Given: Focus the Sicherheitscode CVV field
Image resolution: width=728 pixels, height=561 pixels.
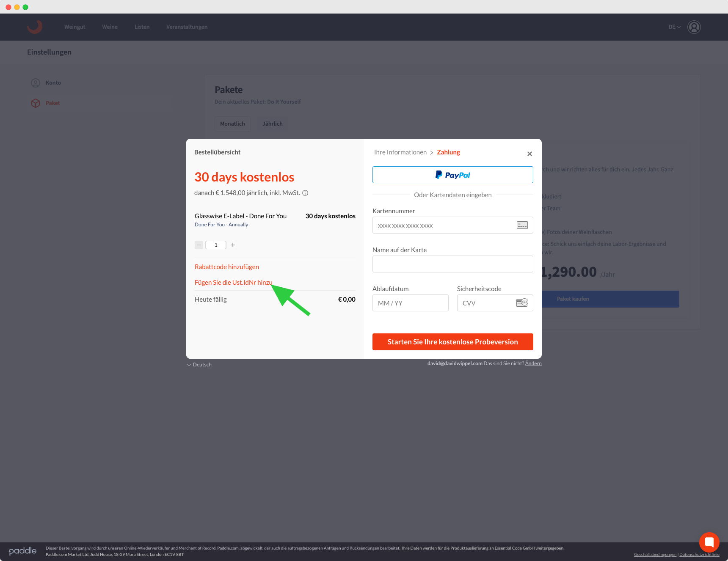Looking at the screenshot, I should (495, 303).
